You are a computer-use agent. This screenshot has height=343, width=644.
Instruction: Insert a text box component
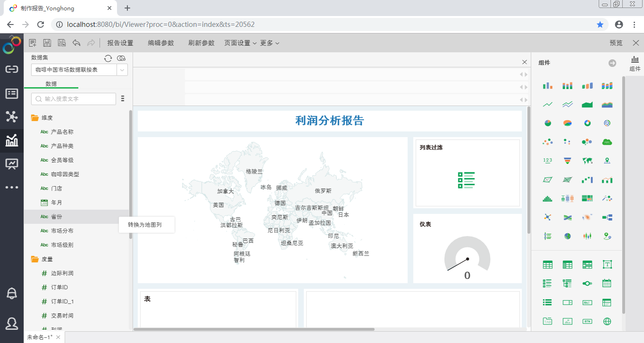(607, 264)
